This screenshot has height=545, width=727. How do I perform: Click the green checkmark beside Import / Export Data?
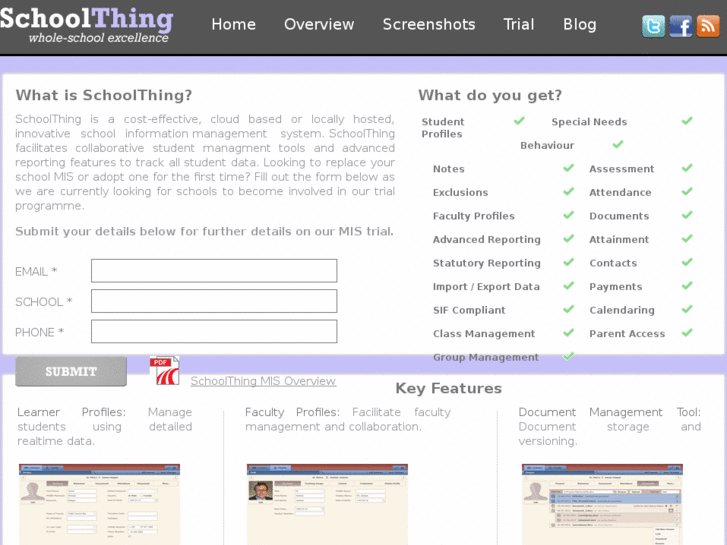coord(568,286)
